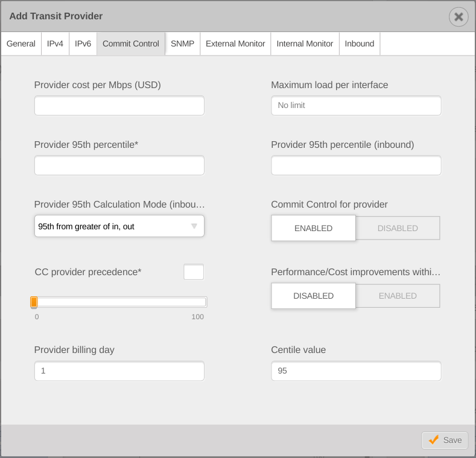The width and height of the screenshot is (476, 458).
Task: Open the IPv6 tab
Action: click(83, 43)
